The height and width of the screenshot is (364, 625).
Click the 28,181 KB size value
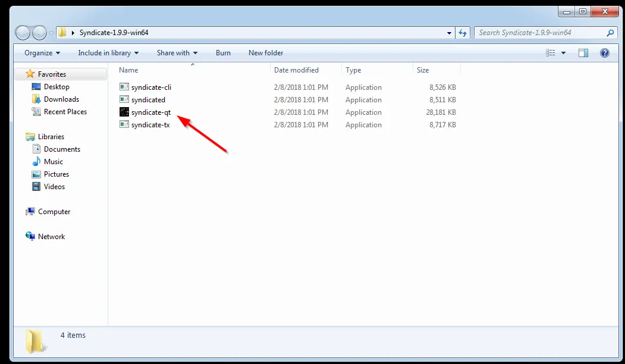point(441,112)
